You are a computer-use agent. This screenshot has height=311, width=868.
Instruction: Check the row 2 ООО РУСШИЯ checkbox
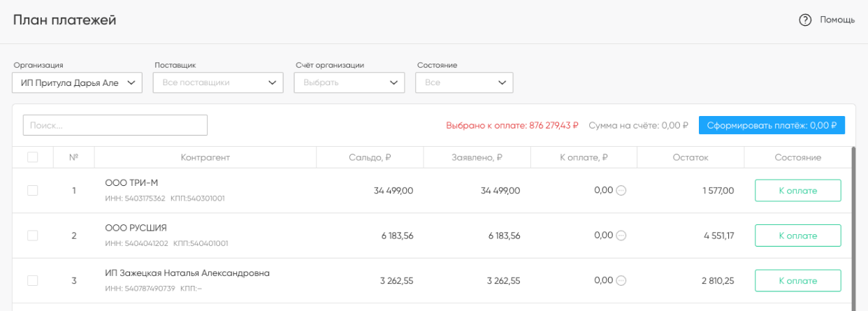(32, 236)
